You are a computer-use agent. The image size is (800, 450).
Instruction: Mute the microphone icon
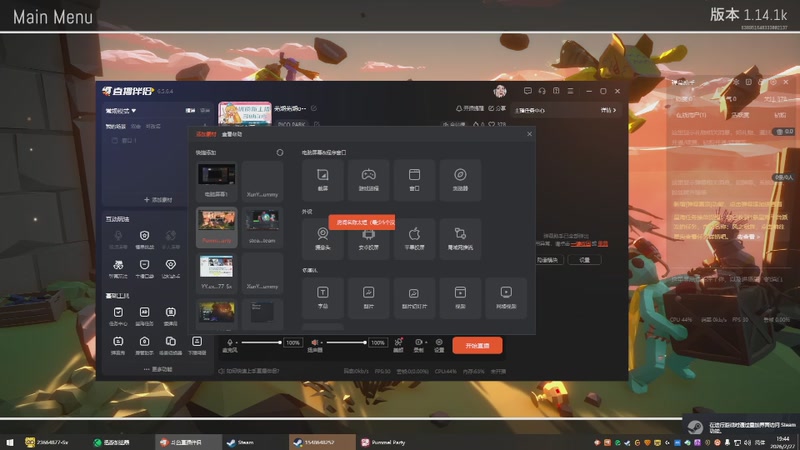point(230,342)
